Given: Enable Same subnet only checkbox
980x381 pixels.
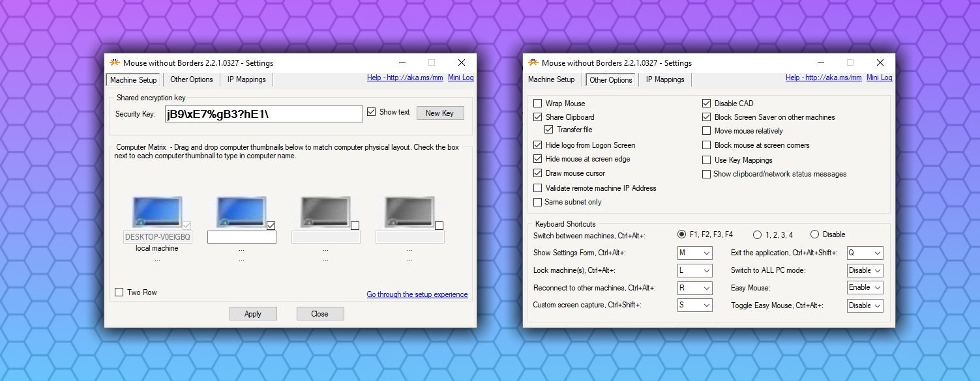Looking at the screenshot, I should pos(538,202).
